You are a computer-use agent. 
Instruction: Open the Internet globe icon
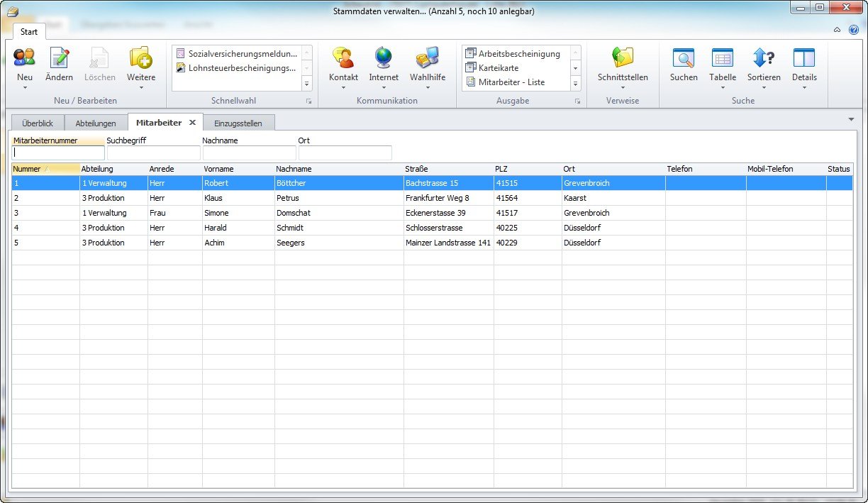tap(384, 58)
